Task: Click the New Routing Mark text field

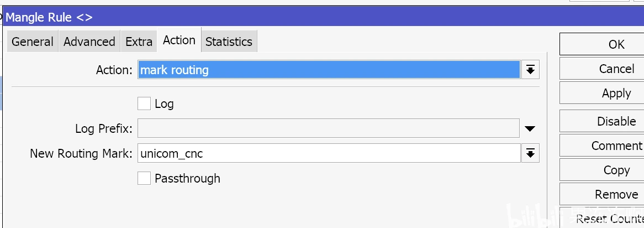Action: [x=328, y=153]
